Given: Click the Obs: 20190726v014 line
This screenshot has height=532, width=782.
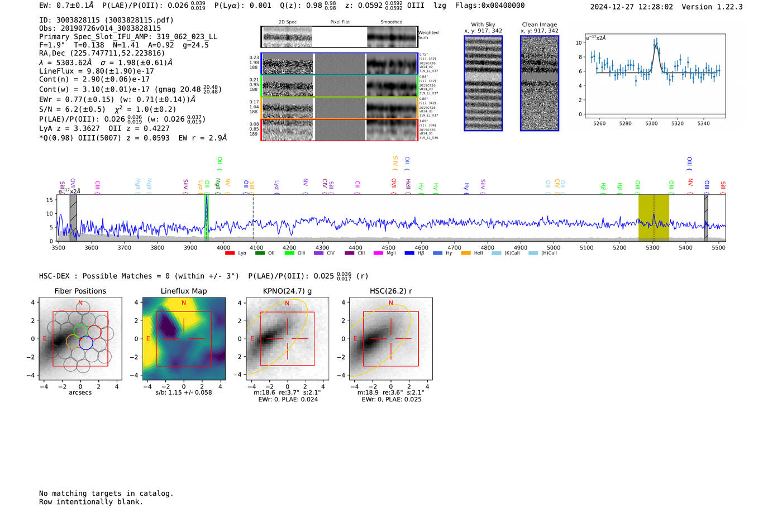Looking at the screenshot, I should [100, 28].
